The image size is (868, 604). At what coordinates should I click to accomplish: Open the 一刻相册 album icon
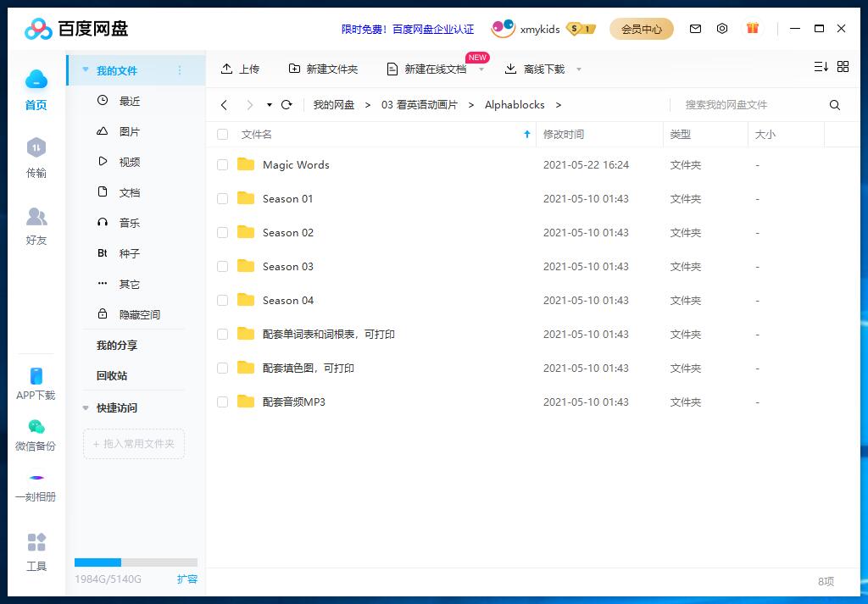point(36,477)
